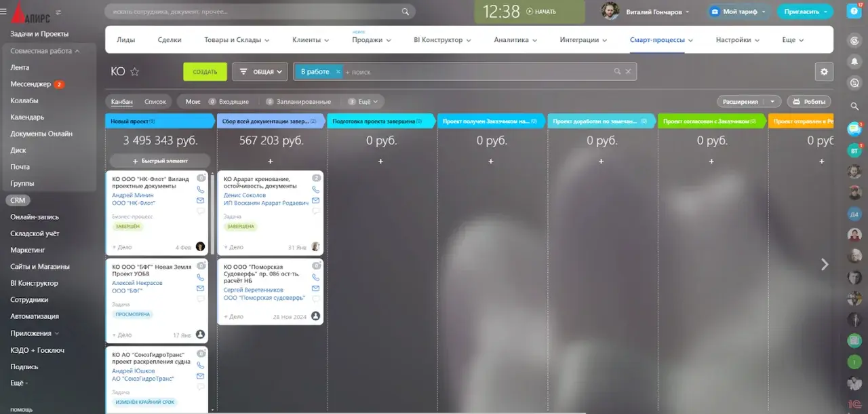The height and width of the screenshot is (414, 868).
Task: Toggle the Запланированные counter filter
Action: click(298, 102)
